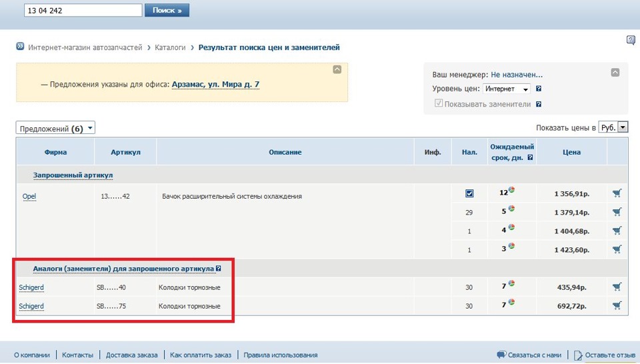Add the 692,72р. Schigerd item to cart
Image resolution: width=640 pixels, height=364 pixels.
617,305
